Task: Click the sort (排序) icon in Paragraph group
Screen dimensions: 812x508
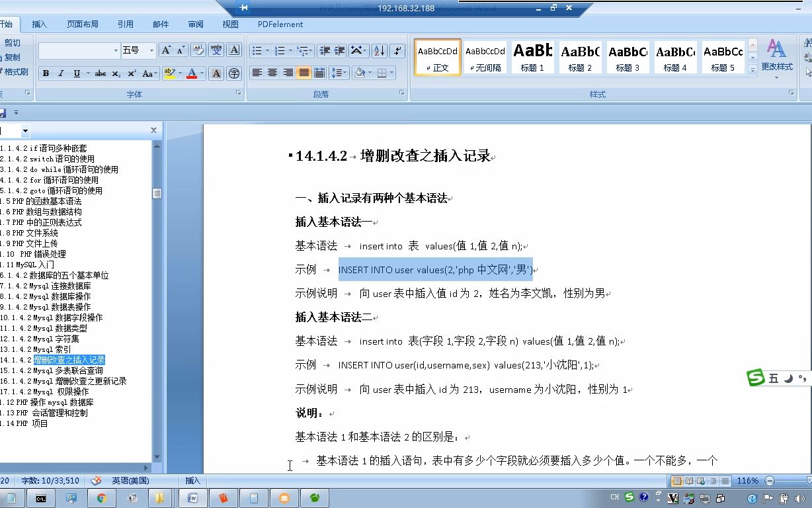Action: 380,51
